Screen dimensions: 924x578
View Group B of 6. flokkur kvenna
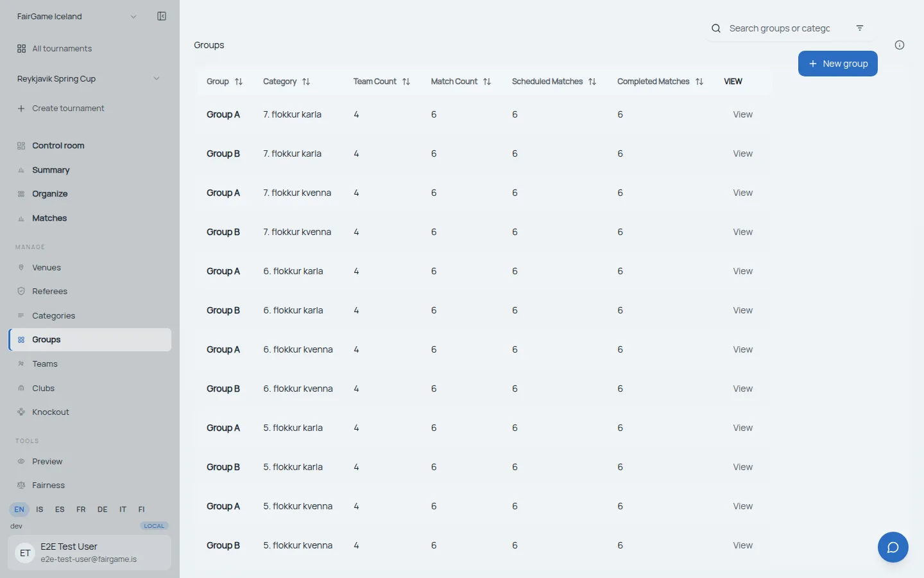(742, 389)
